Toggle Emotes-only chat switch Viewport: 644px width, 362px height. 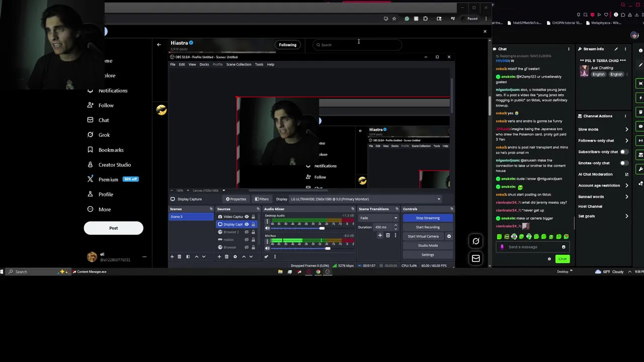(x=623, y=163)
